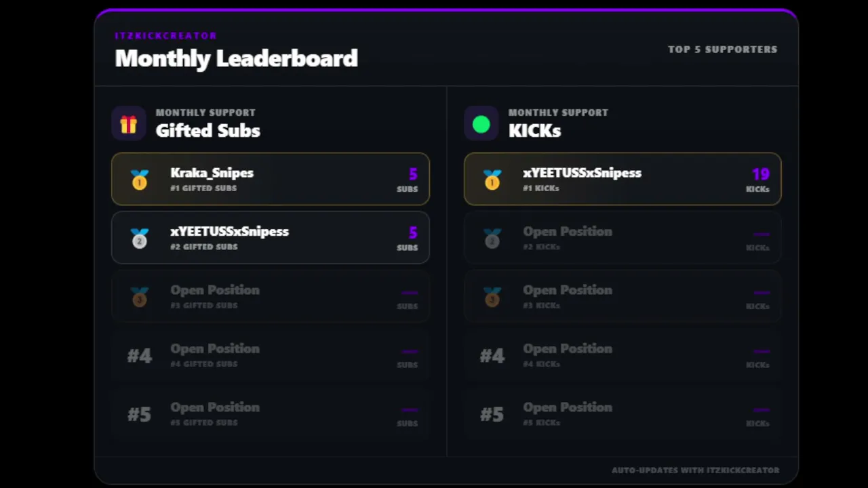Image resolution: width=868 pixels, height=488 pixels.
Task: Click the #5 Open Position in KICKs
Action: click(x=623, y=413)
